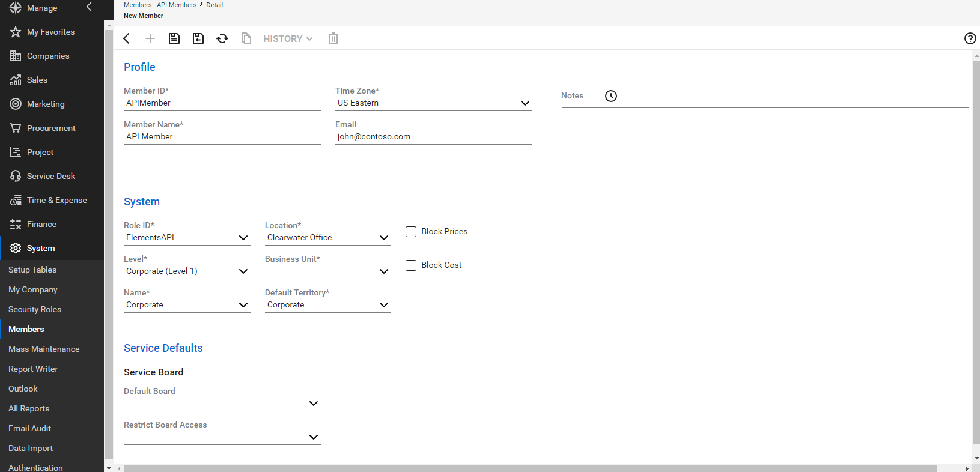
Task: Enable the Block Prices checkbox
Action: coord(411,232)
